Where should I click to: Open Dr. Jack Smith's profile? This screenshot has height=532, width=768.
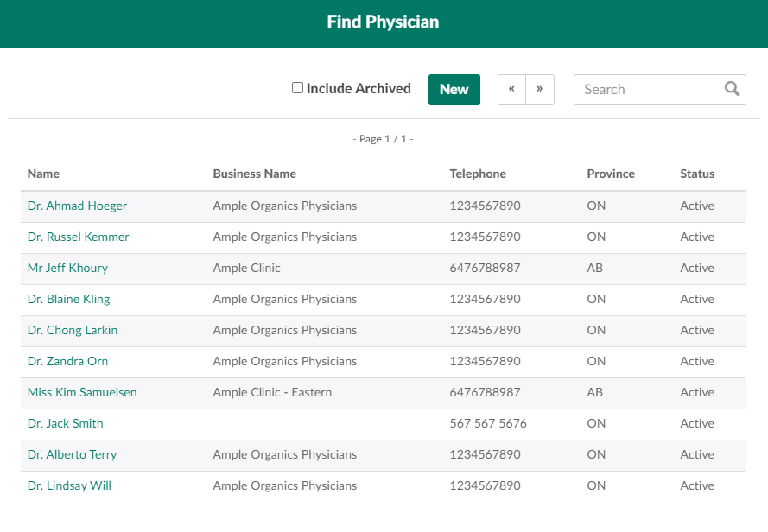(65, 423)
